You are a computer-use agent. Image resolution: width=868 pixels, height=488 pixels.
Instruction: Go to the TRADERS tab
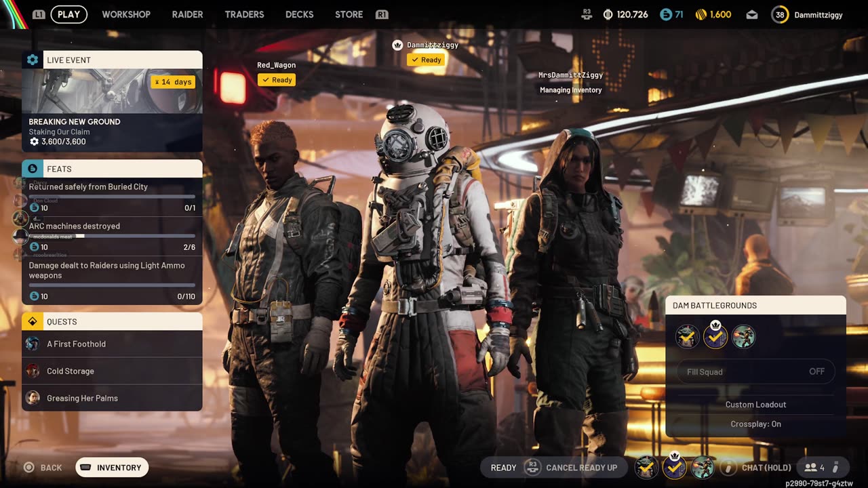click(244, 14)
